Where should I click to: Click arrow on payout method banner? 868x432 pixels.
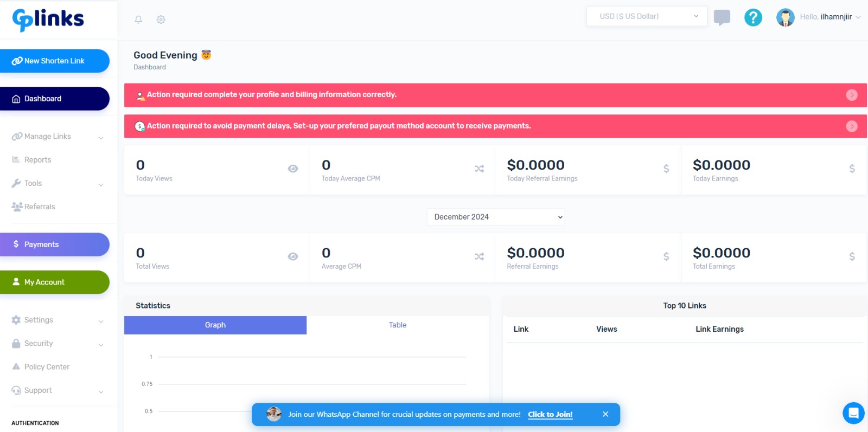pos(852,126)
